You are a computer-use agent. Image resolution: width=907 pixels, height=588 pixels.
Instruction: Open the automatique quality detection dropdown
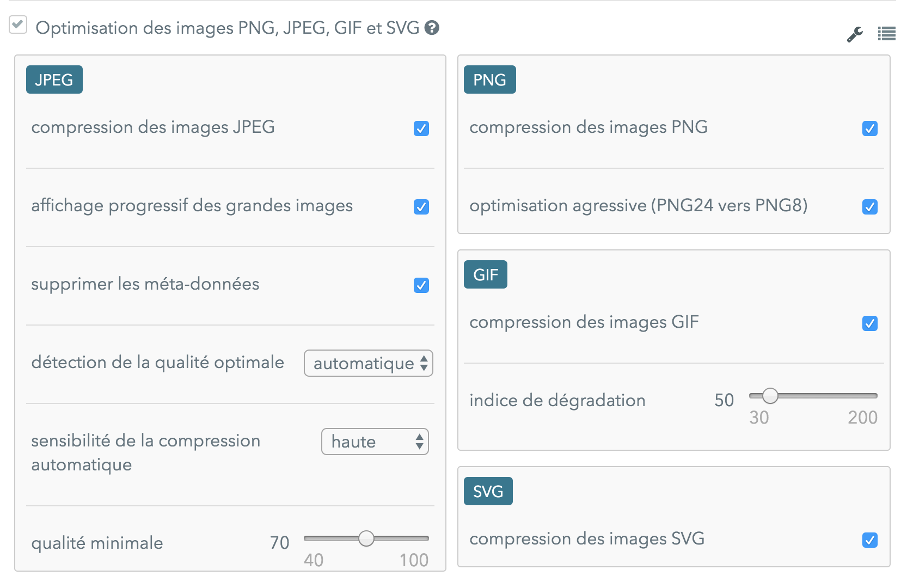click(x=369, y=363)
